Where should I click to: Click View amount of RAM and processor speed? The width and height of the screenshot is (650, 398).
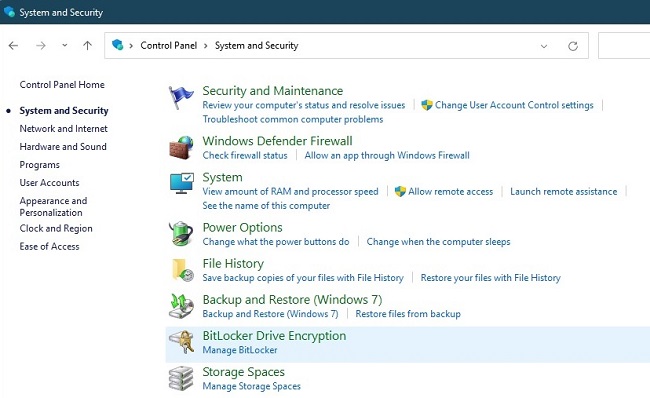290,192
